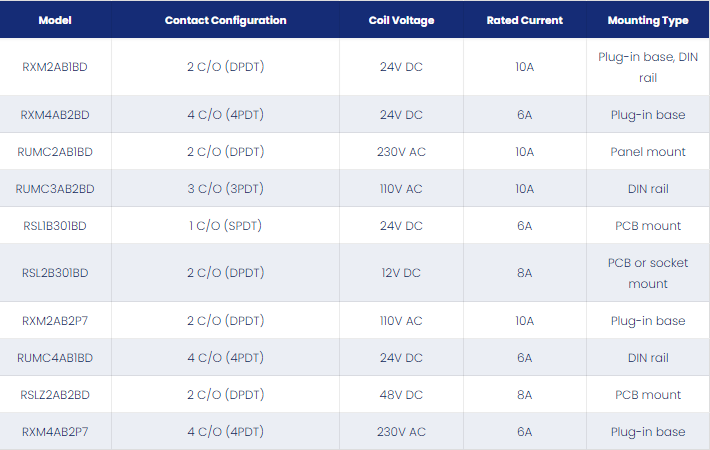Click RSL1B301BD model cell
710x450 pixels.
coord(55,226)
